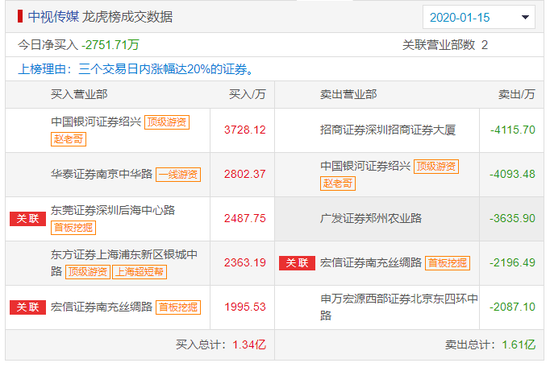Click the 顶级游资 tag in the 中国银河证券绍兴 buy row
Image resolution: width=550 pixels, height=367 pixels.
(x=167, y=122)
